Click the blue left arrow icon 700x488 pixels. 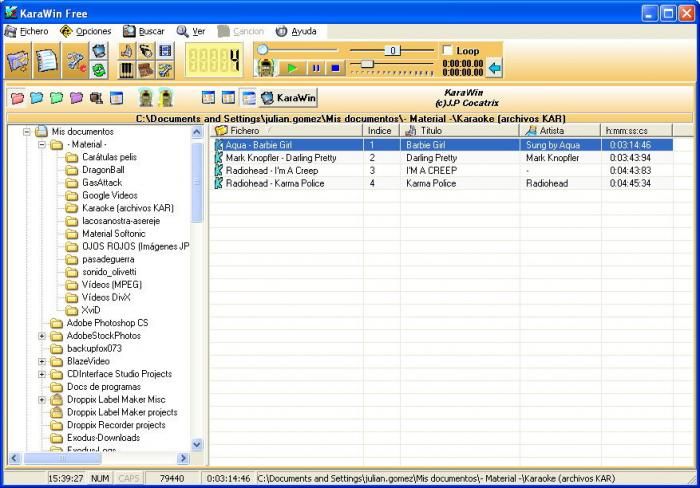pyautogui.click(x=494, y=68)
